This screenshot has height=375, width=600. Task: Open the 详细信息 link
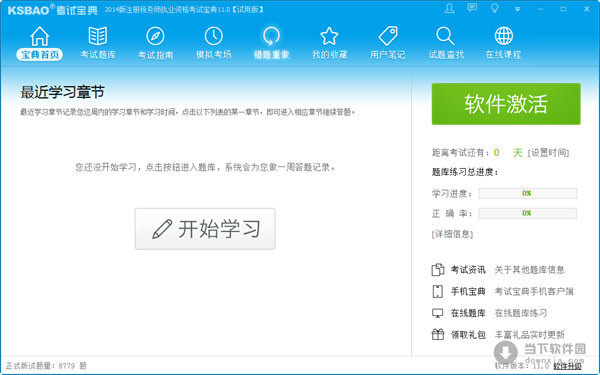(452, 234)
